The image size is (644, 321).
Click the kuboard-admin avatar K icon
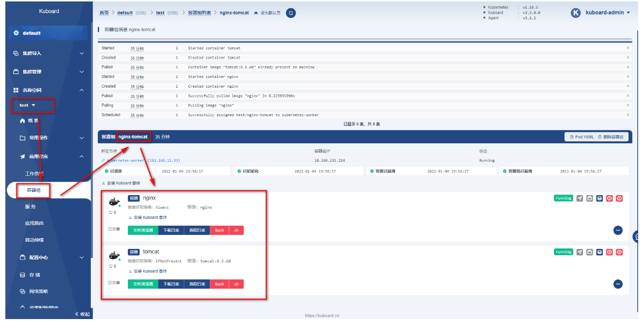tap(576, 13)
